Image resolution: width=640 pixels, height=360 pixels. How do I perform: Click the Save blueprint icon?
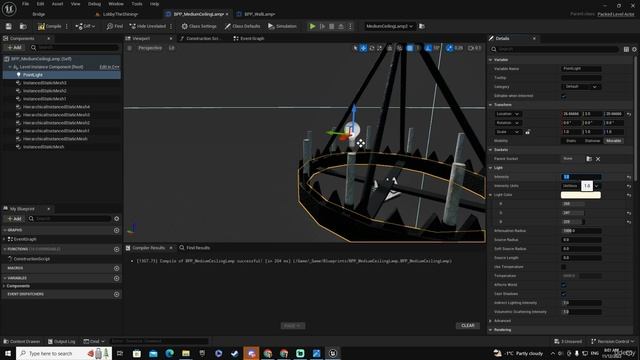9,26
